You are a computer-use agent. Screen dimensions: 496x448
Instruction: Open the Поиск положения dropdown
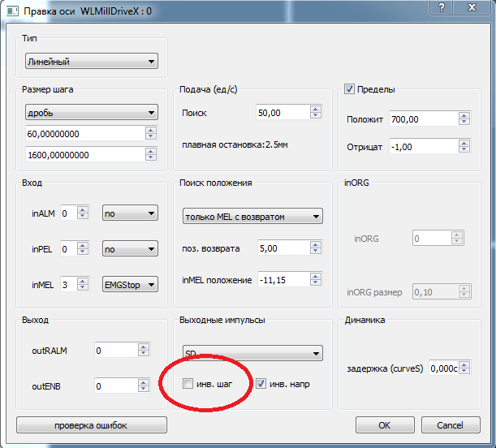tap(252, 217)
